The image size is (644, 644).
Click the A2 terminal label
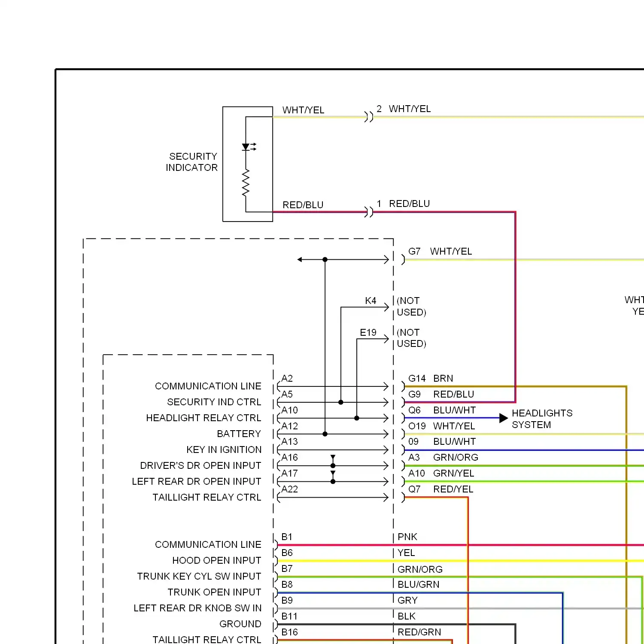(x=287, y=378)
